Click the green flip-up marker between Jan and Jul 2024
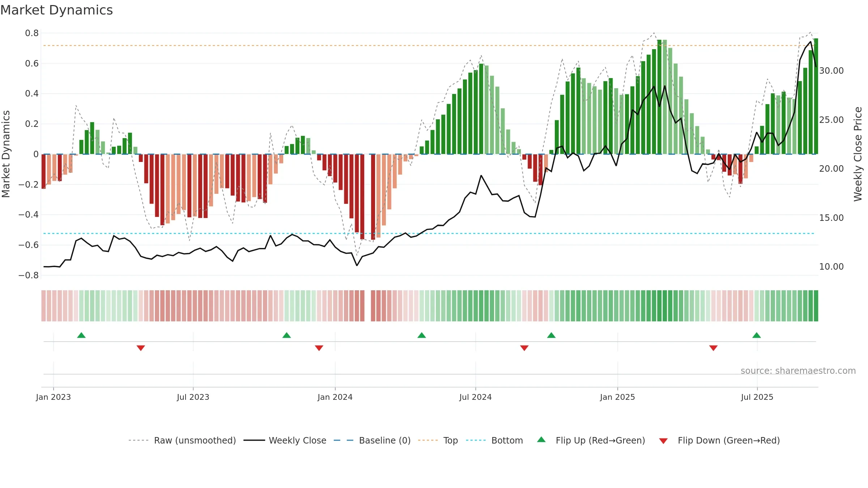Screen dimensions: 868x488 pos(422,335)
